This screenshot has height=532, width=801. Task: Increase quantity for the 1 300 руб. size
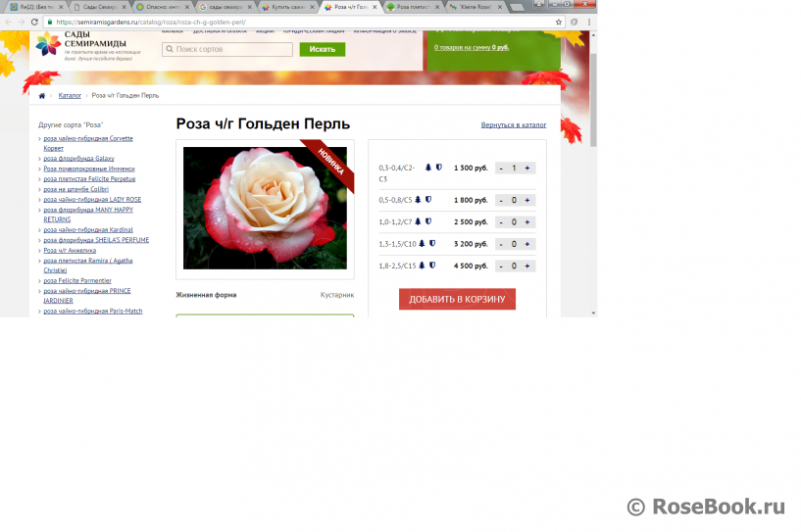(527, 168)
